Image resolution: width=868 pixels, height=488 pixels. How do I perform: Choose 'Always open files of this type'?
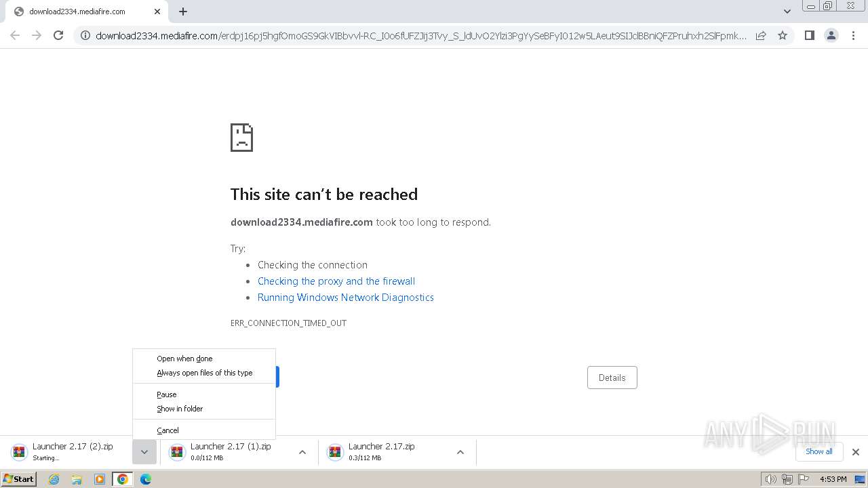pyautogui.click(x=204, y=373)
